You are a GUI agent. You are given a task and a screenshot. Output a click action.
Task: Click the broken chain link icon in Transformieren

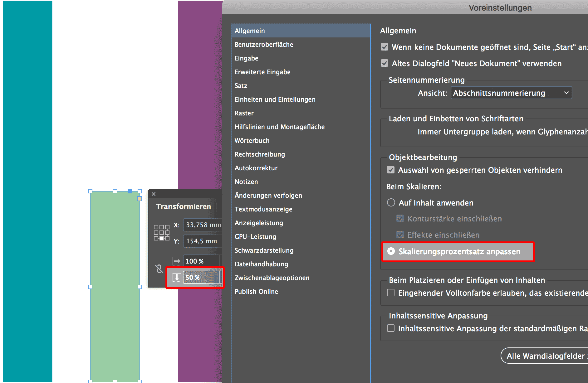pos(159,268)
